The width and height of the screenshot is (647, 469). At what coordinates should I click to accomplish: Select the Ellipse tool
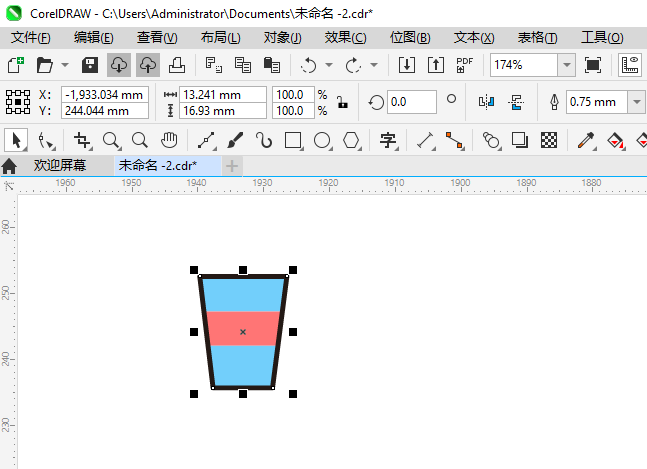click(x=322, y=140)
